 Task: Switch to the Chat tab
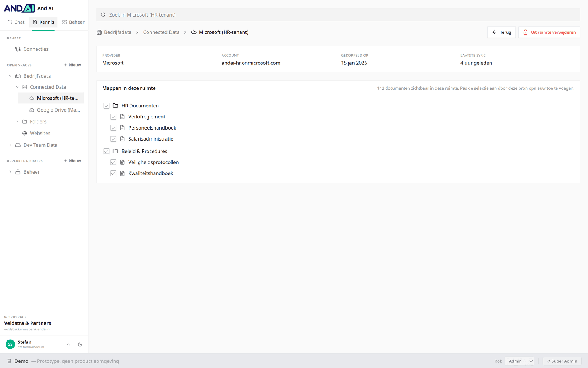coord(16,22)
